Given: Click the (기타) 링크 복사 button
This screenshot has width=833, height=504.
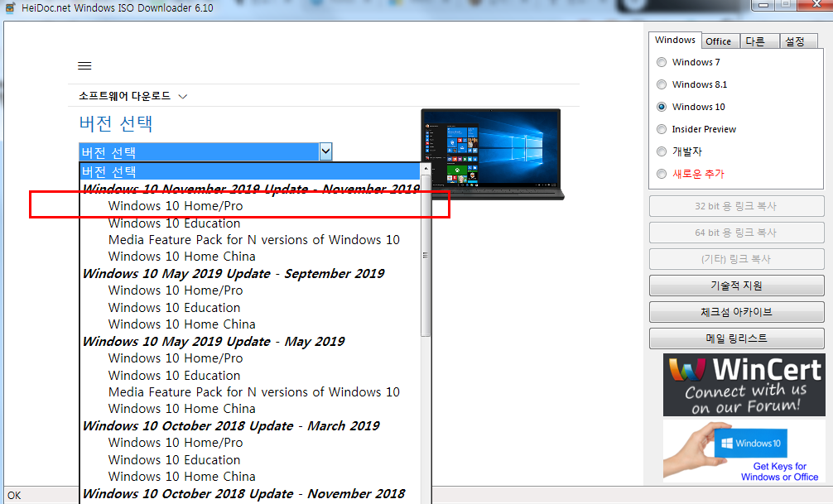Looking at the screenshot, I should 736,259.
